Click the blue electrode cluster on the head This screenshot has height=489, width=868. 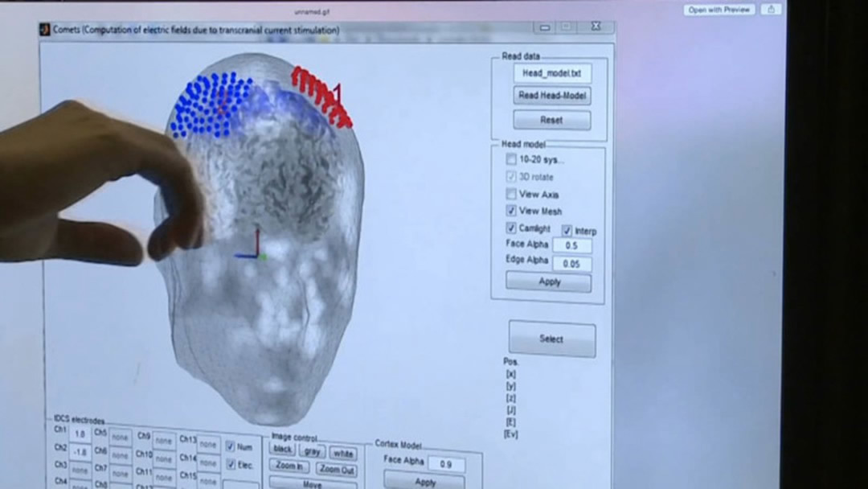tap(209, 105)
